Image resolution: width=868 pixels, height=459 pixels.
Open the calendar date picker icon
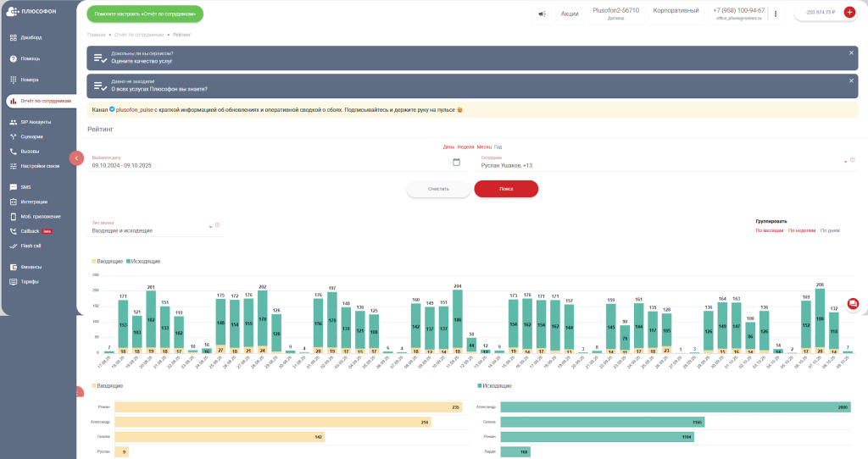point(456,162)
